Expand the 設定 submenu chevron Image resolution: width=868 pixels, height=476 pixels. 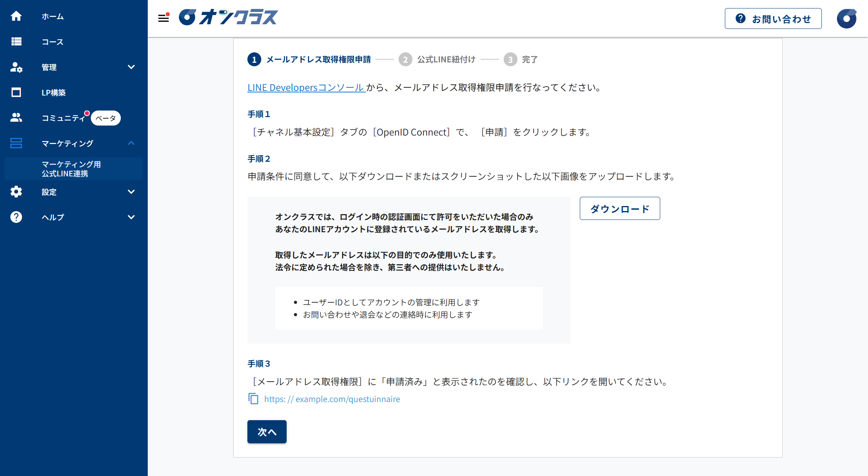point(131,192)
